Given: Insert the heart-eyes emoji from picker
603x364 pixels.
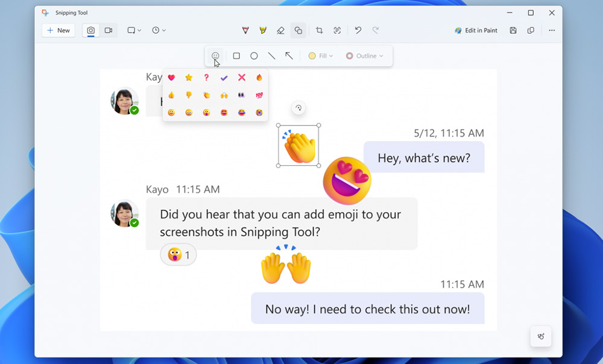Looking at the screenshot, I should [224, 112].
